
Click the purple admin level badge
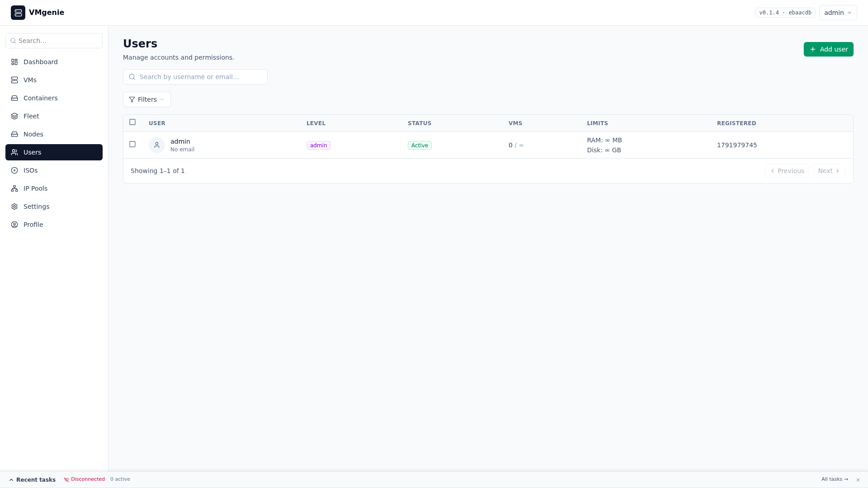[318, 145]
